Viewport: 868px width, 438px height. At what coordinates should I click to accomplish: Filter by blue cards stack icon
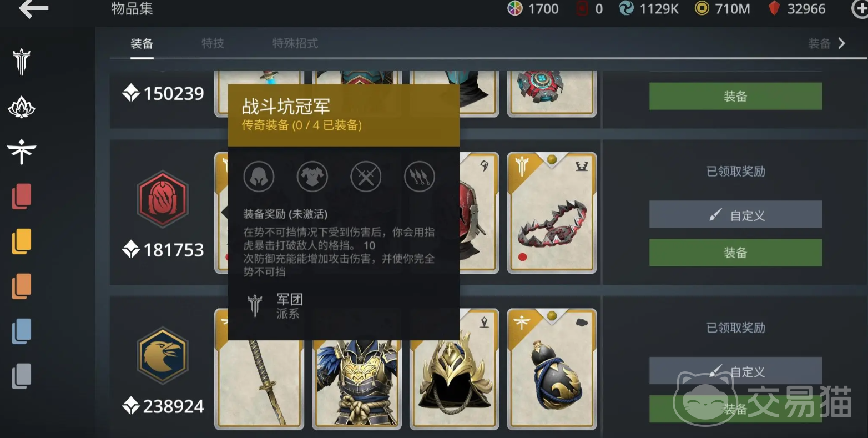pos(22,331)
